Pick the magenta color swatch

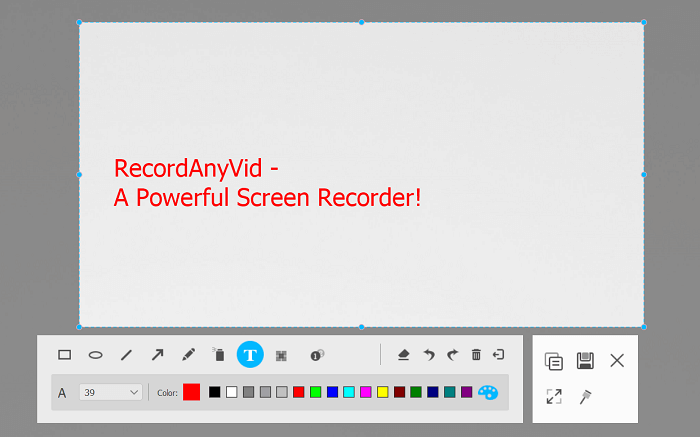point(366,392)
